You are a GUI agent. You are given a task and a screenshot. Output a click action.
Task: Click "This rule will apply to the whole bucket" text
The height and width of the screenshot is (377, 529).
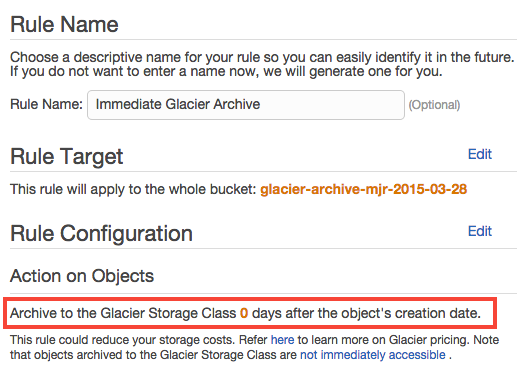[133, 189]
